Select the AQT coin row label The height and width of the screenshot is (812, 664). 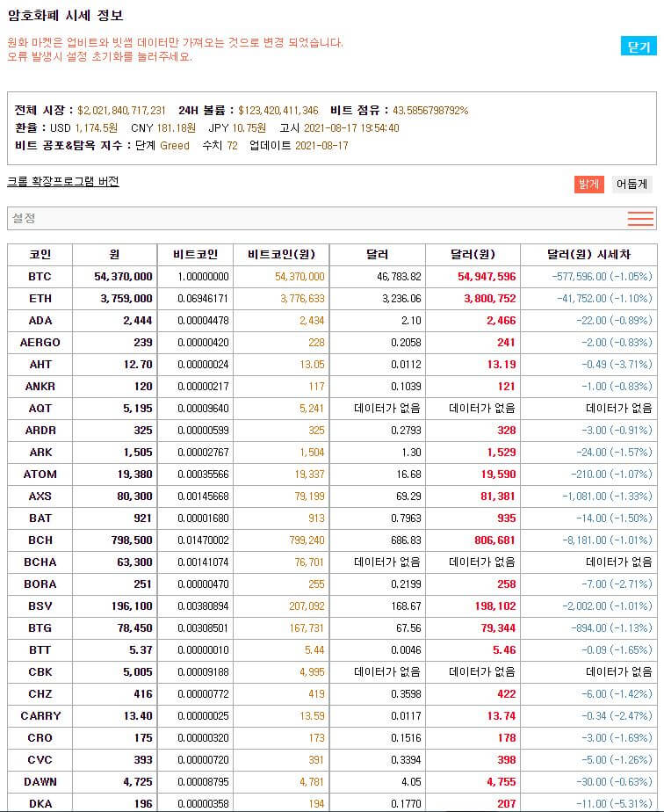click(40, 408)
